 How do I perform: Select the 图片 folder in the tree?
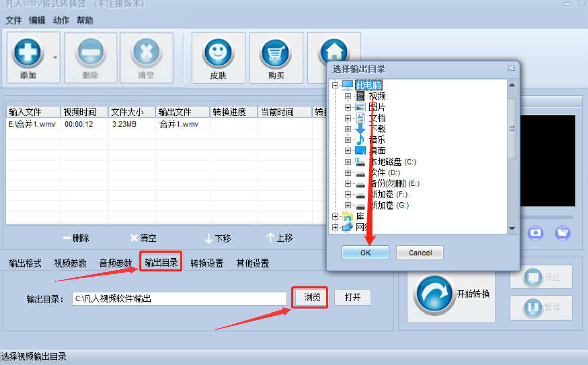377,108
